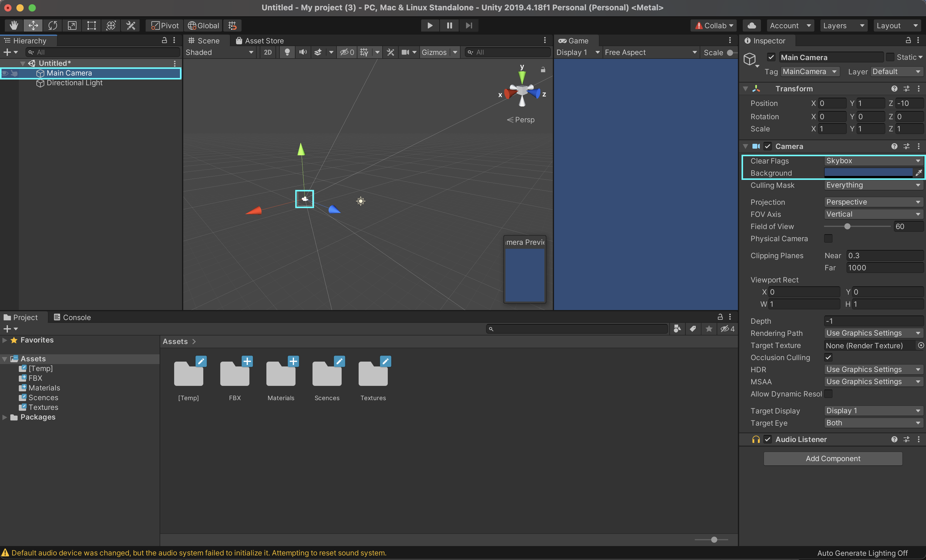This screenshot has width=926, height=560.
Task: Toggle scene audio speaker icon
Action: (x=303, y=52)
